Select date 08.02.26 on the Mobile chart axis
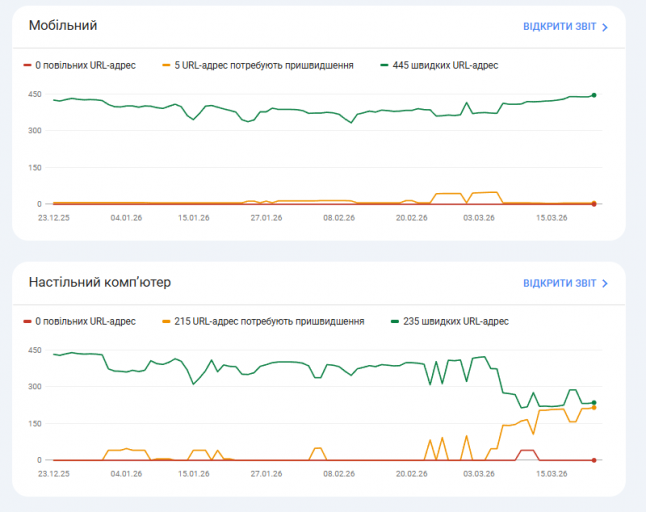 pos(338,217)
